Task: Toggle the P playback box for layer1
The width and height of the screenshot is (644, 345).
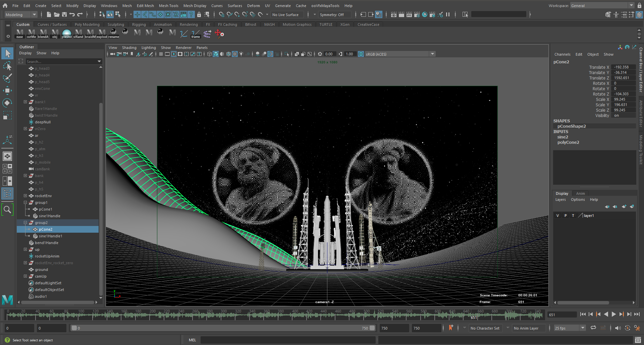Action: point(566,216)
